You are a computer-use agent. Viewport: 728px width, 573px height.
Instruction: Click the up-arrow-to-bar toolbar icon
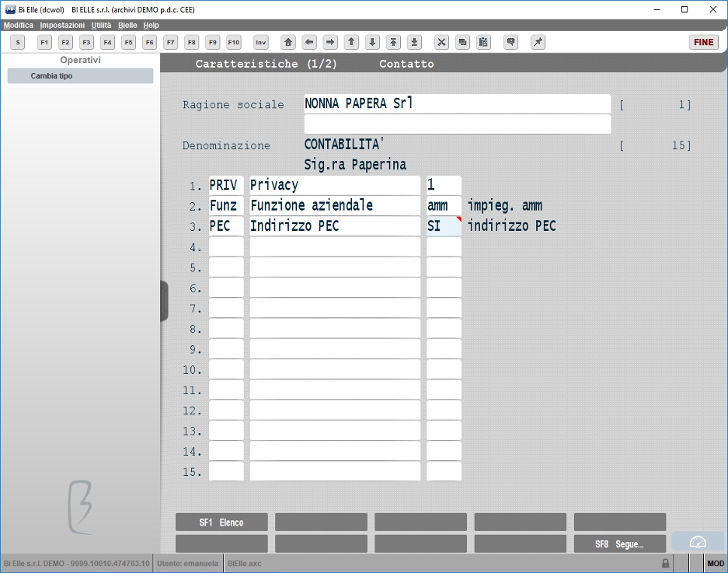(x=393, y=42)
